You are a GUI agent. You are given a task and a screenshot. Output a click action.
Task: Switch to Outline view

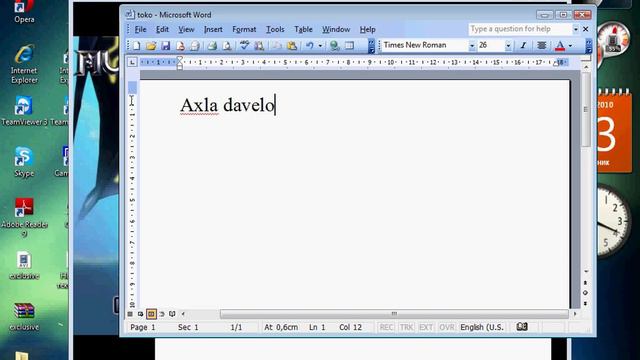click(x=162, y=314)
